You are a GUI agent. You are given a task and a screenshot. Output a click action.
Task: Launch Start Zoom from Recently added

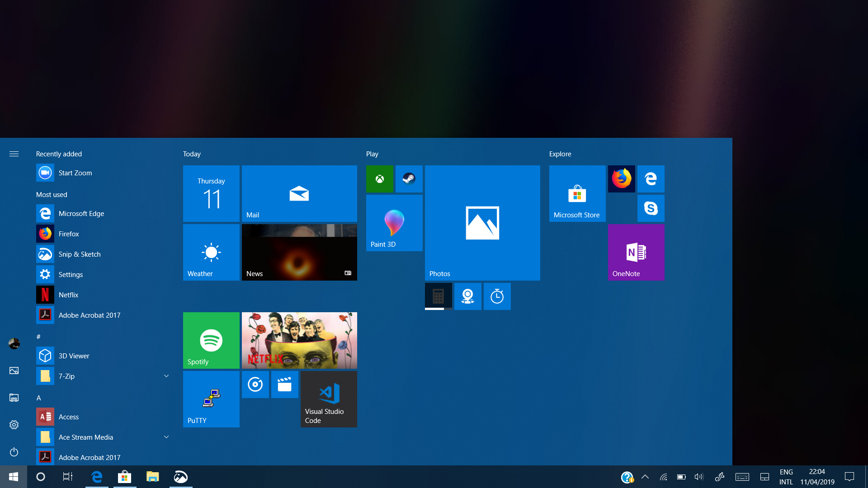pos(104,173)
